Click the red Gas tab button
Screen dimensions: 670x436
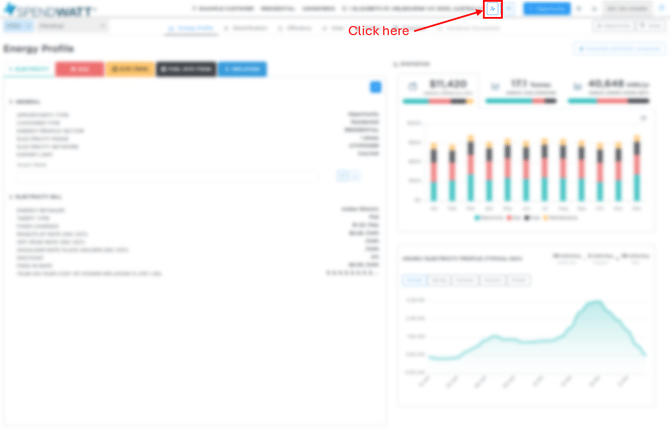point(79,69)
